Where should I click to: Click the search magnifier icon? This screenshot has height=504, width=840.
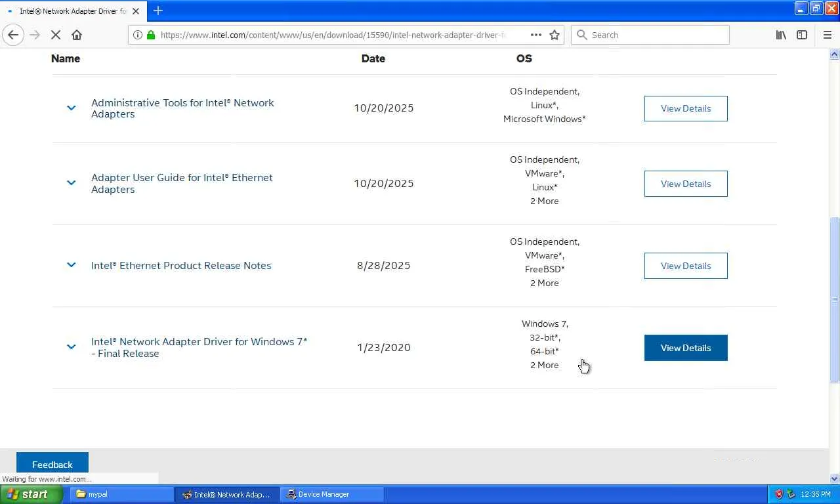(581, 35)
